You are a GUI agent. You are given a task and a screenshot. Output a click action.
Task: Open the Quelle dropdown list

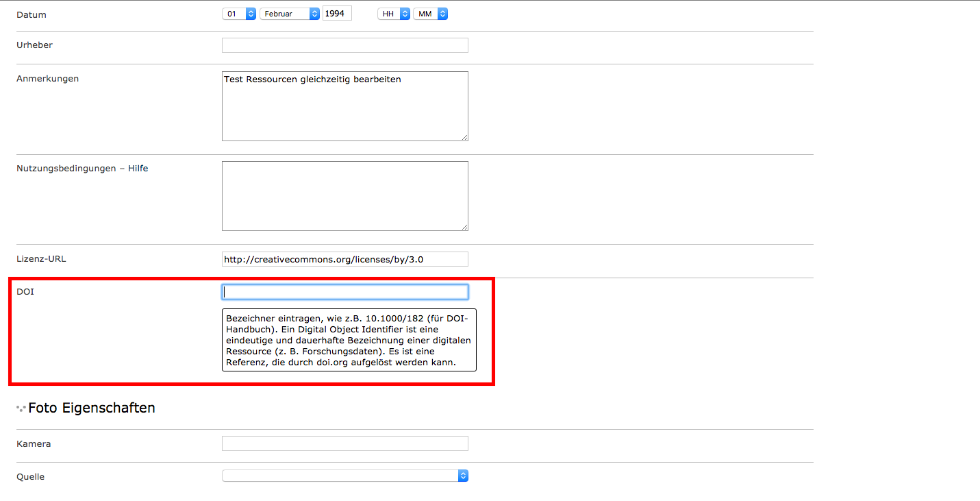[344, 476]
